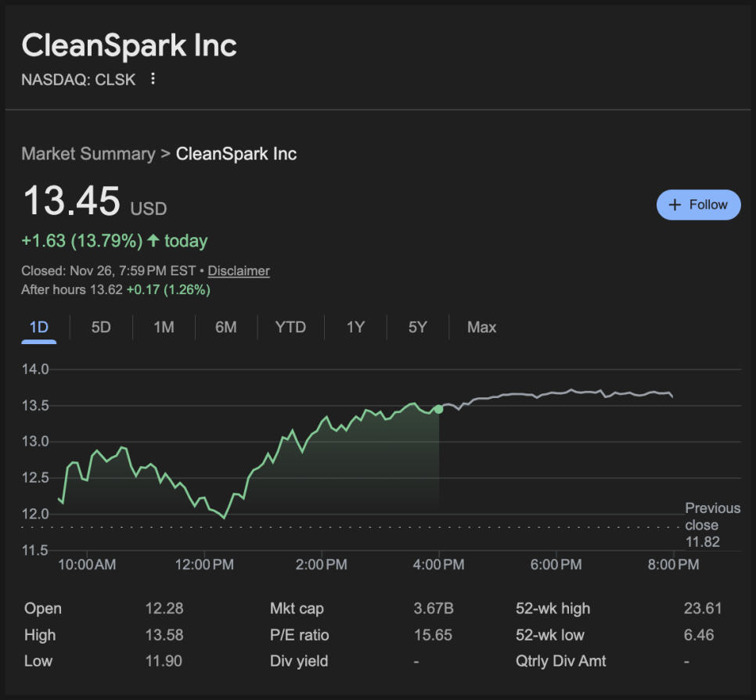Click the 52-wk high value 23.61
The image size is (756, 700).
click(702, 608)
